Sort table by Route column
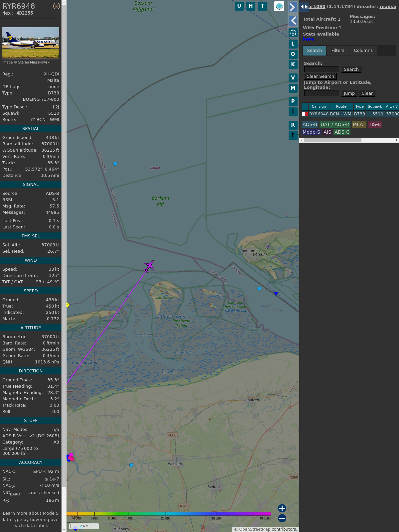The width and height of the screenshot is (399, 532). tap(341, 106)
